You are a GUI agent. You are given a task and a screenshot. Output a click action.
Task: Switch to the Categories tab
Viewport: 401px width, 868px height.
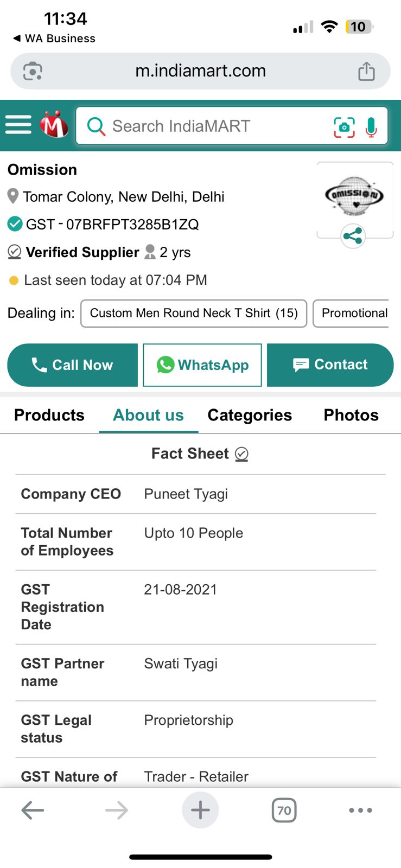pos(250,415)
